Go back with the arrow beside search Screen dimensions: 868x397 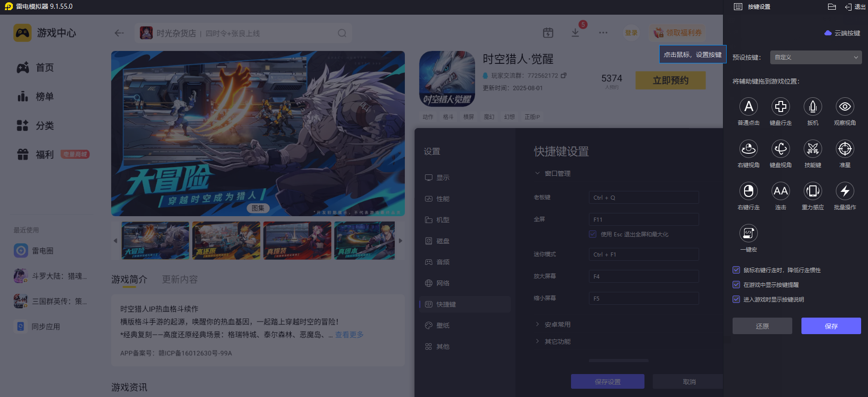point(119,33)
